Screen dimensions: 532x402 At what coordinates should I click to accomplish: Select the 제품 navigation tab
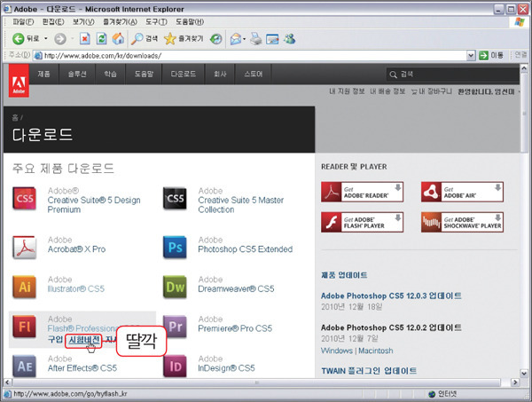coord(44,74)
